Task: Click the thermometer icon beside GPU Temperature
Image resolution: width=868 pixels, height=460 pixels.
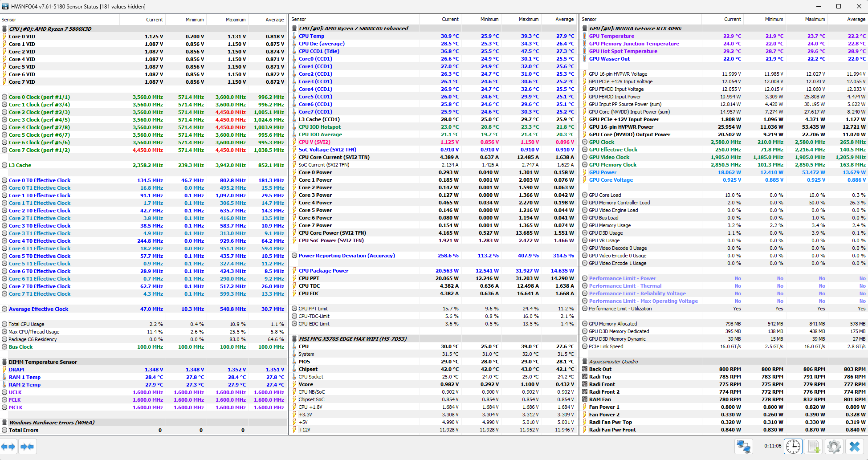Action: tap(585, 36)
